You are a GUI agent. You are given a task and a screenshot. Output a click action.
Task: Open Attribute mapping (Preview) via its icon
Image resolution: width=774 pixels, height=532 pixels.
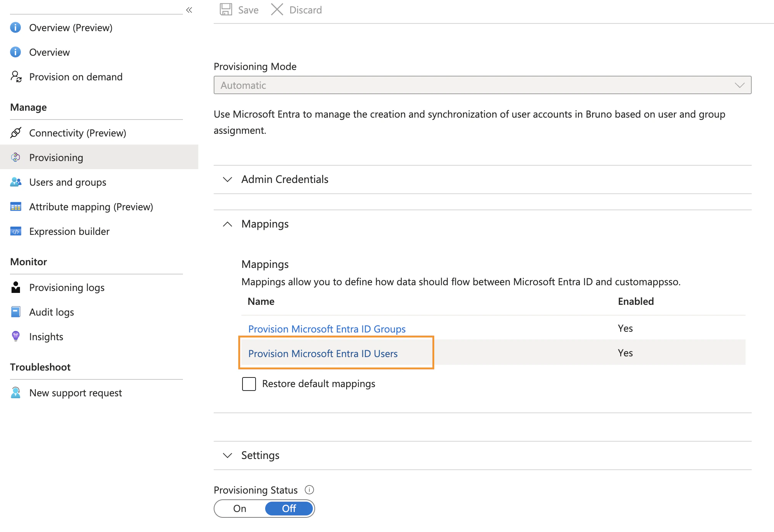(x=16, y=206)
